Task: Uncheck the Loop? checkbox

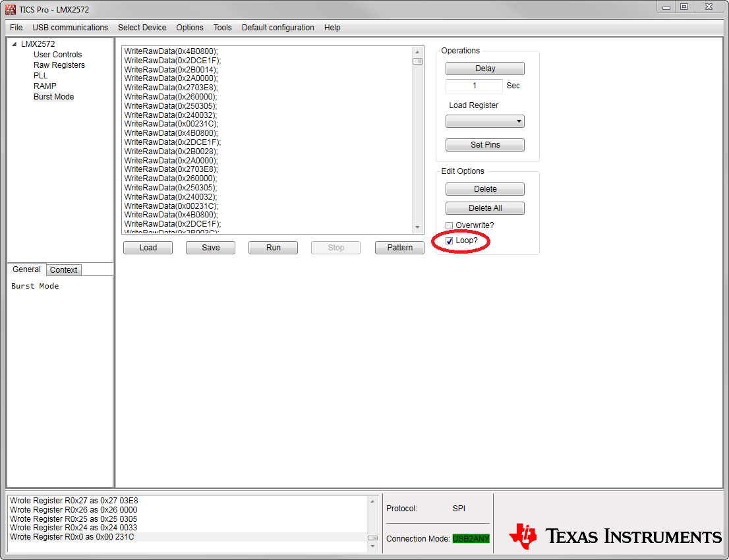Action: click(x=449, y=240)
